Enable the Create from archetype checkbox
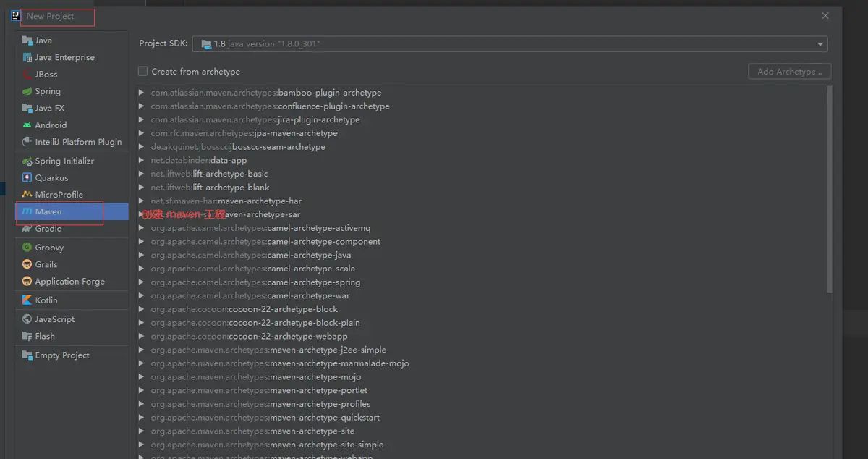 point(143,72)
